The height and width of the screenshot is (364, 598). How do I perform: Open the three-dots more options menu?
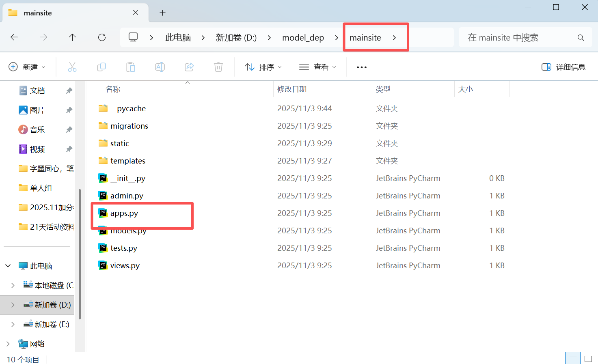[x=361, y=67]
